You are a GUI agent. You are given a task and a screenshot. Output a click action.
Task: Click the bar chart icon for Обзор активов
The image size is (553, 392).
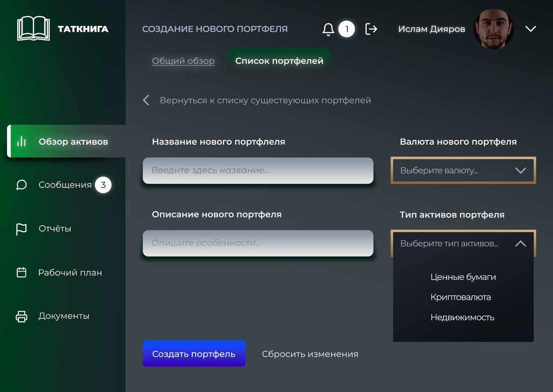pyautogui.click(x=22, y=141)
